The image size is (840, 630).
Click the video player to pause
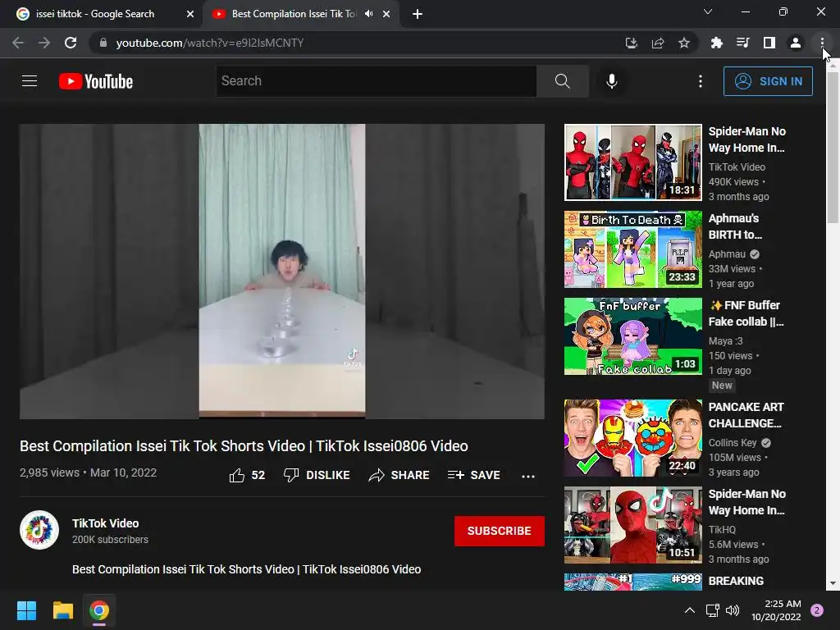(282, 271)
